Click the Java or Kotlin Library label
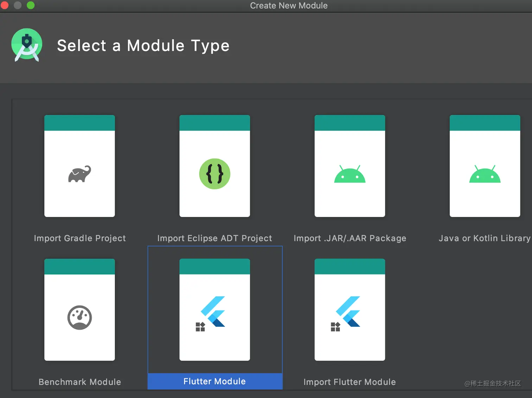Screen dimensions: 532x398 click(484, 238)
